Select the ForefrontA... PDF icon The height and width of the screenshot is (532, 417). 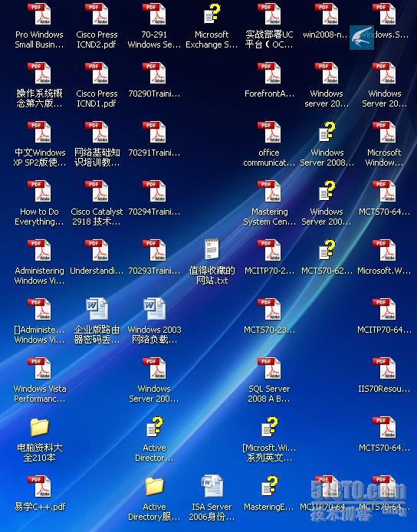pos(269,74)
